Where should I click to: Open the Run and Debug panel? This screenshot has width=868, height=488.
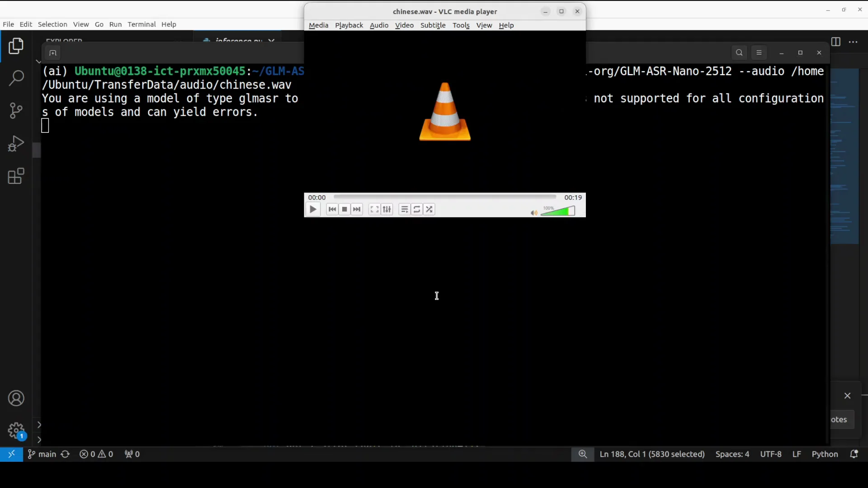[16, 143]
